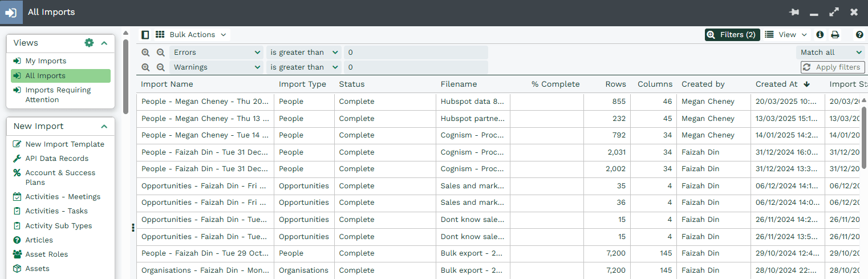Open API Data Records import

[57, 159]
